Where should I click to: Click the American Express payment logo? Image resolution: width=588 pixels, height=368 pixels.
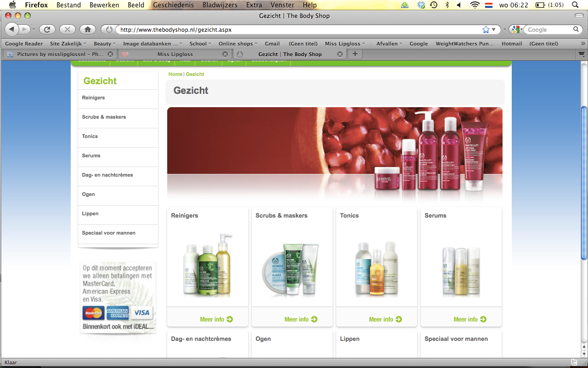point(118,313)
